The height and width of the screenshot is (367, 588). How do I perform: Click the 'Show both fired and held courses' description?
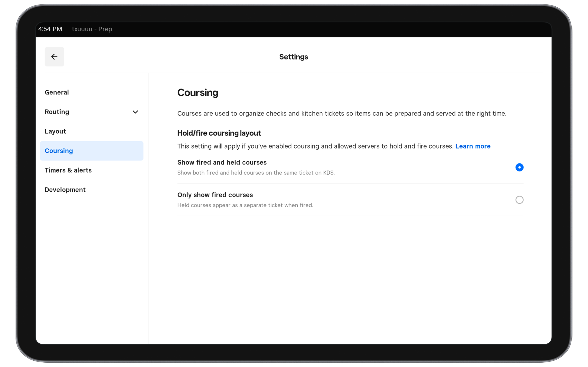[256, 173]
